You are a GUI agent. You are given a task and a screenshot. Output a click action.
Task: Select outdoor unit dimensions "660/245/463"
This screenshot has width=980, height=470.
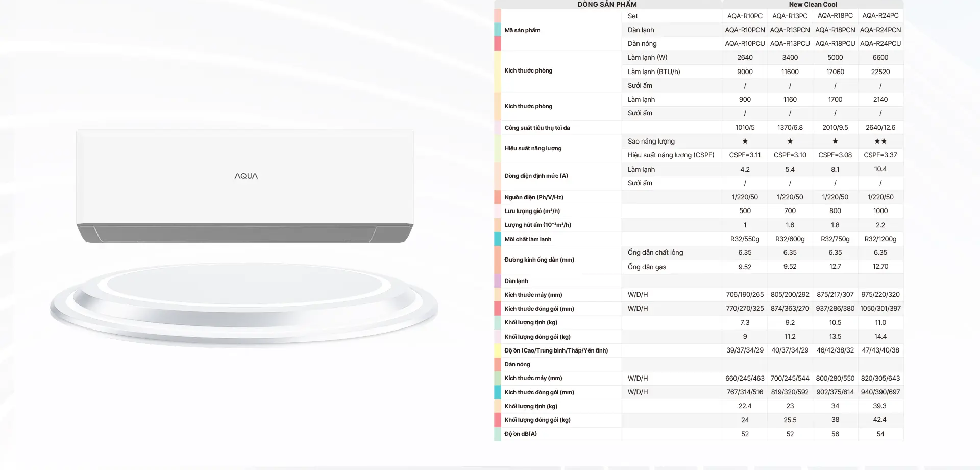click(745, 378)
